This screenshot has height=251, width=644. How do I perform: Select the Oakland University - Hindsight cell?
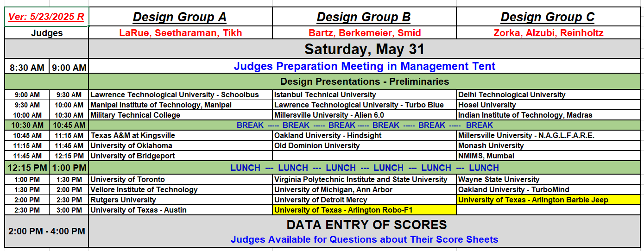tap(364, 135)
